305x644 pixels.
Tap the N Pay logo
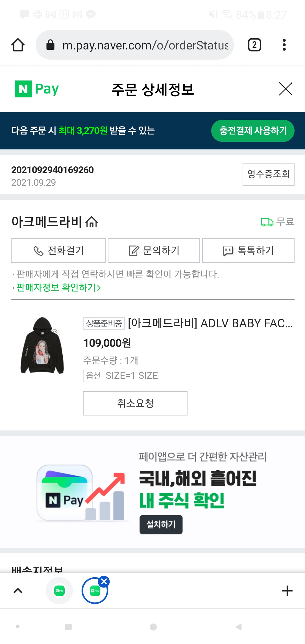(37, 89)
